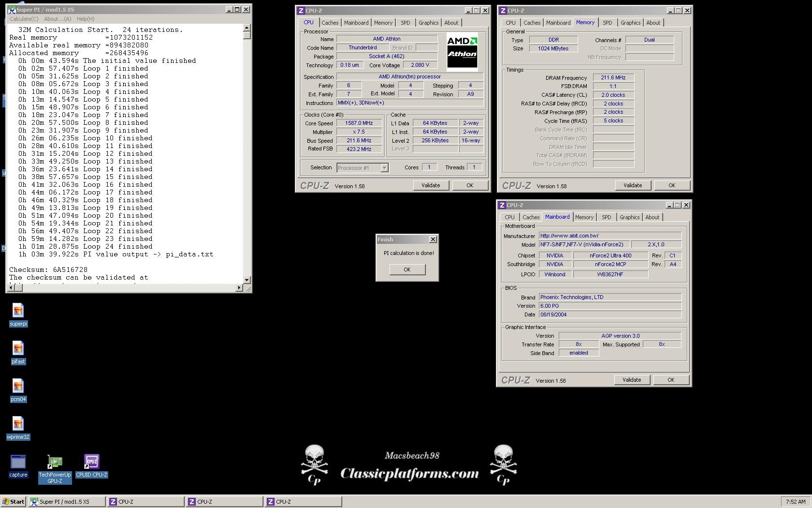Click Super PI scroll down arrow

[x=247, y=280]
